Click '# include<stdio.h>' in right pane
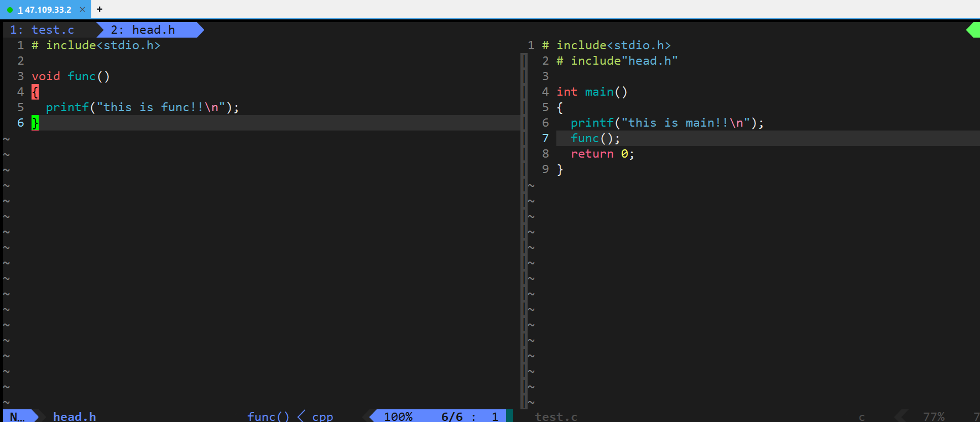This screenshot has width=980, height=422. [606, 45]
